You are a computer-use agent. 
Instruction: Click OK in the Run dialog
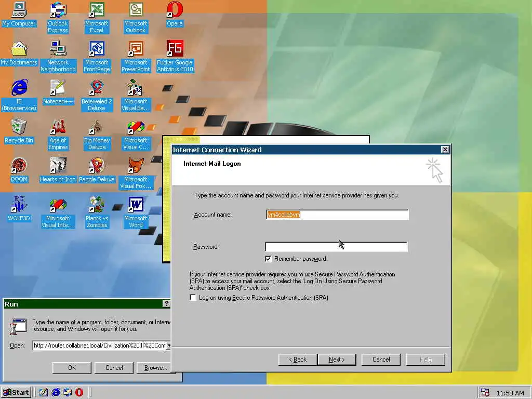tap(72, 368)
